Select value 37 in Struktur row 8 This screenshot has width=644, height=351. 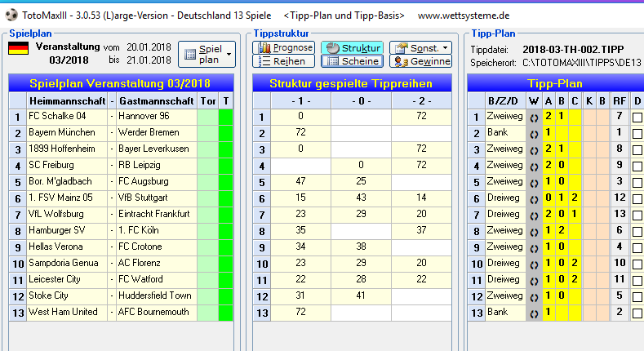coord(421,231)
